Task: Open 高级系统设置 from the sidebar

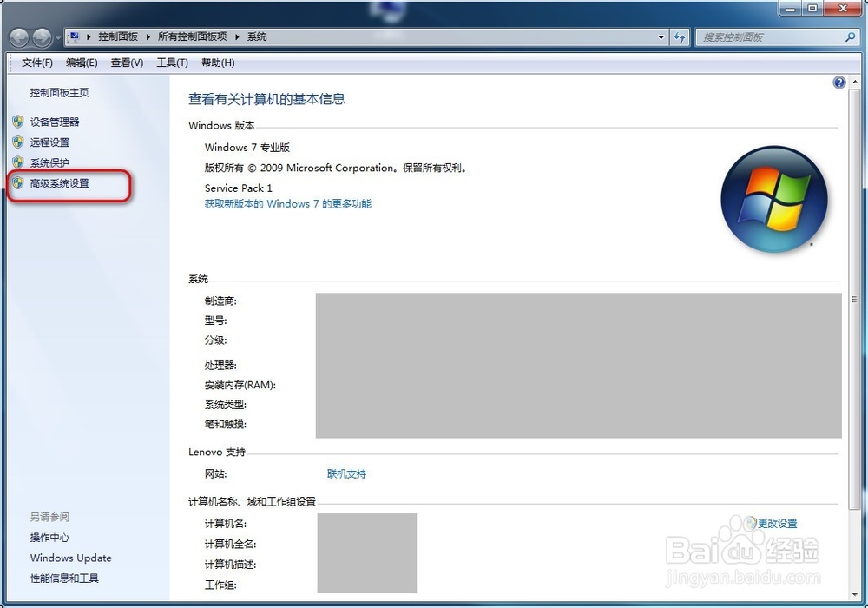Action: pos(61,183)
